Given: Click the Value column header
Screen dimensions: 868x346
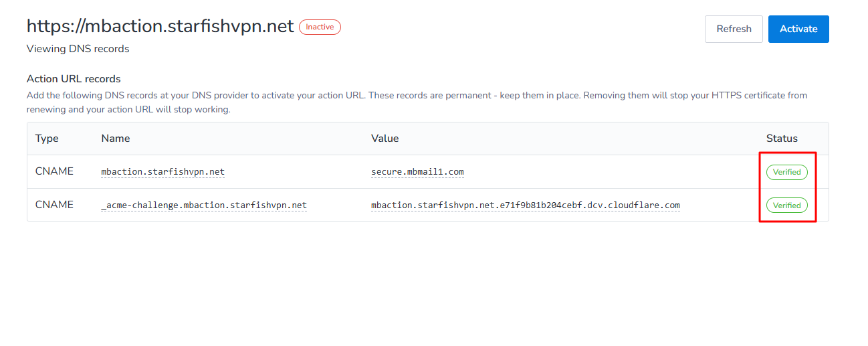Looking at the screenshot, I should [x=385, y=139].
